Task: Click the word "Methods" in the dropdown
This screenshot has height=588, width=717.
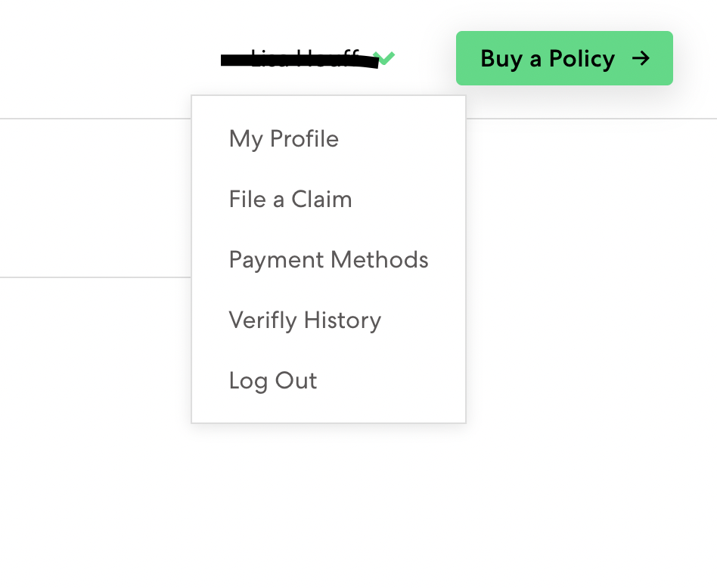Action: (x=380, y=260)
